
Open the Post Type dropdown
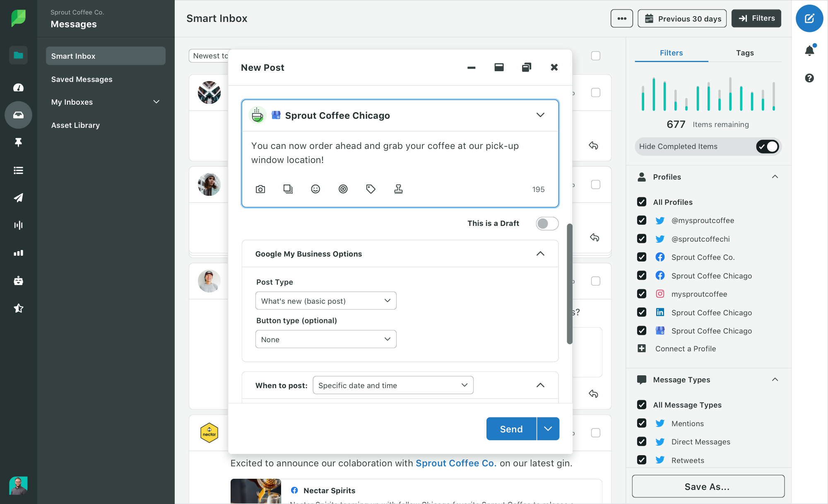[326, 301]
